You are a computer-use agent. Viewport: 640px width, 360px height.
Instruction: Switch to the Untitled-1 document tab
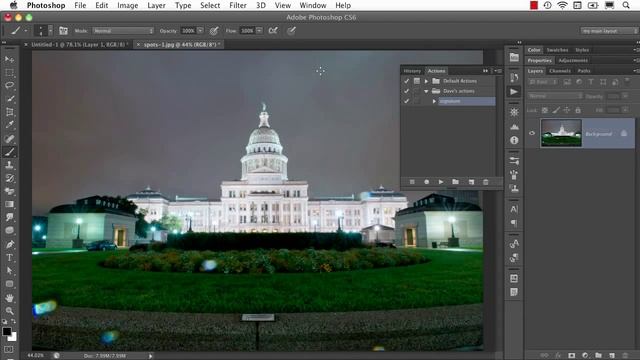(x=79, y=44)
